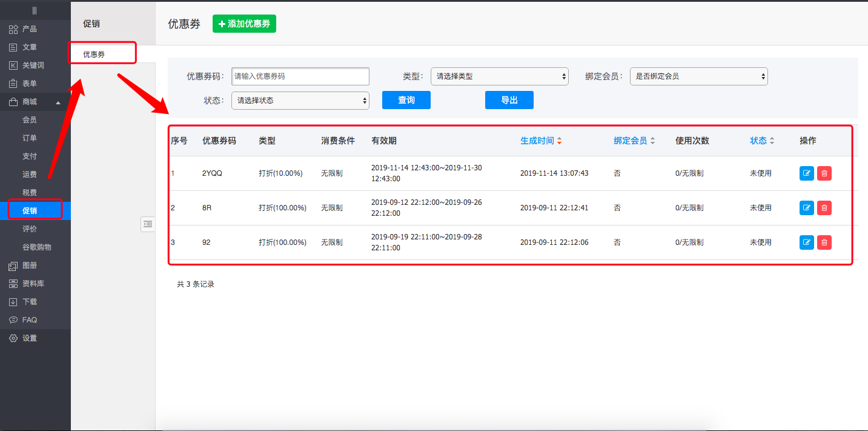Open 设置 with the gear icon
This screenshot has height=431, width=868.
click(13, 338)
